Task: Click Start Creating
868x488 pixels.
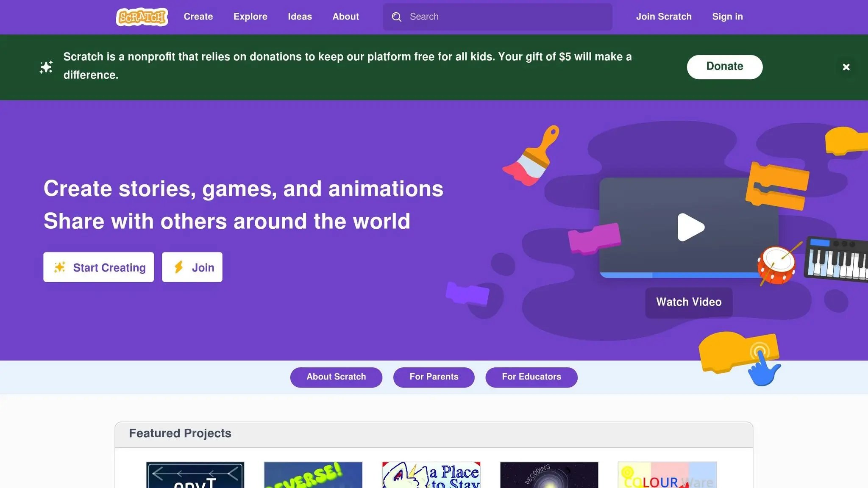Action: 98,267
